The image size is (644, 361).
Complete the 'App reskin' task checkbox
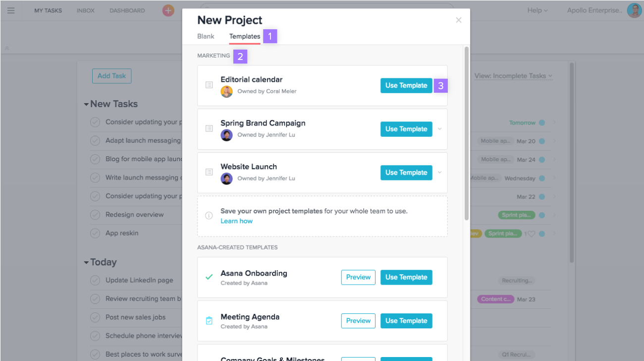click(x=95, y=233)
